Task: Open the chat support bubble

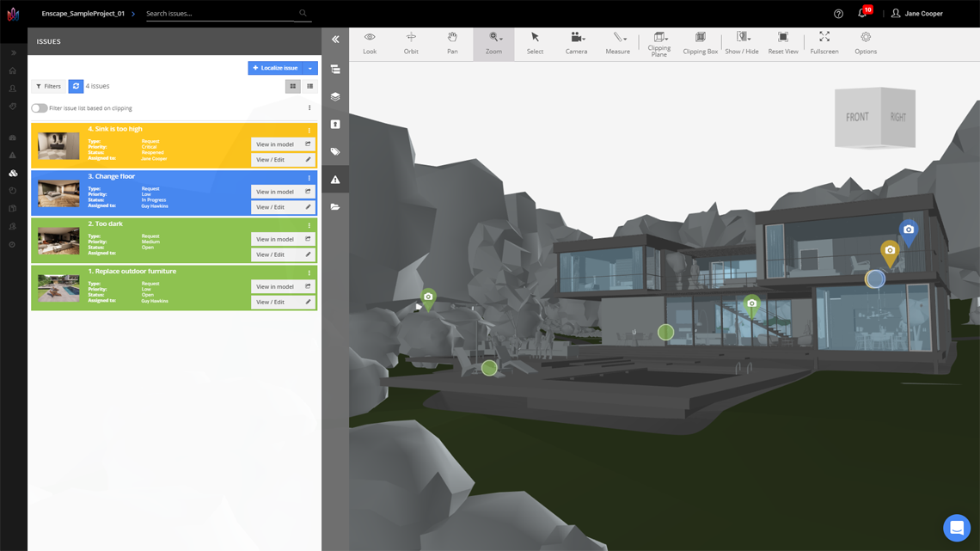Action: coord(956,528)
